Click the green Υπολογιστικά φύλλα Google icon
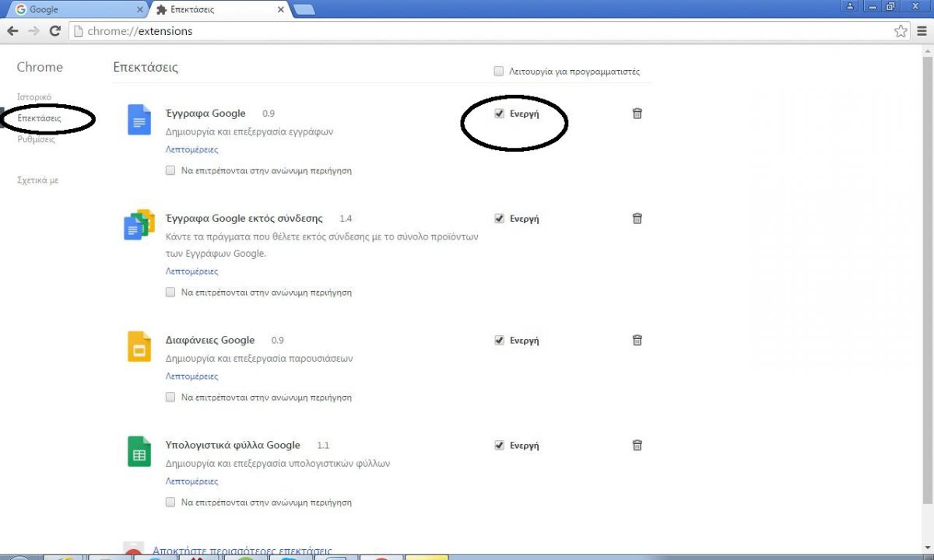The height and width of the screenshot is (560, 934). (139, 451)
